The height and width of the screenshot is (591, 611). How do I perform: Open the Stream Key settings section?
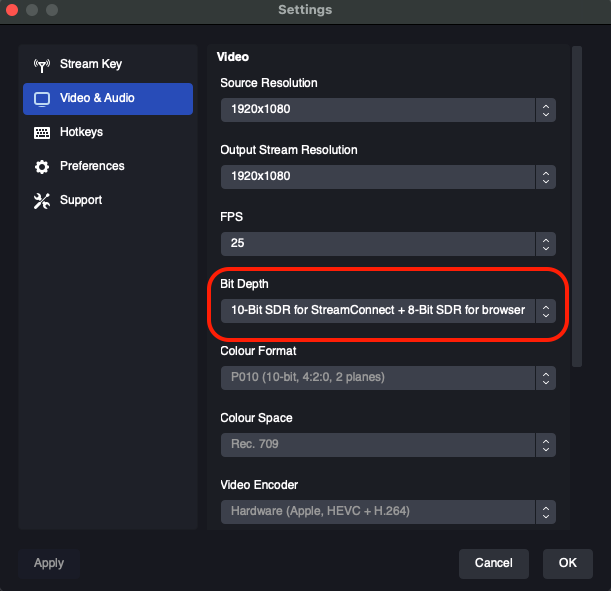tap(108, 64)
